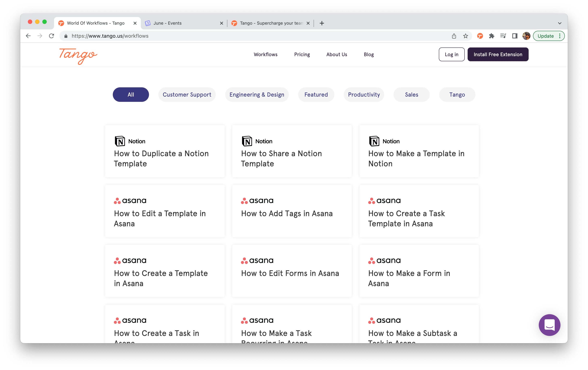Open the Chrome profile avatar

(526, 36)
